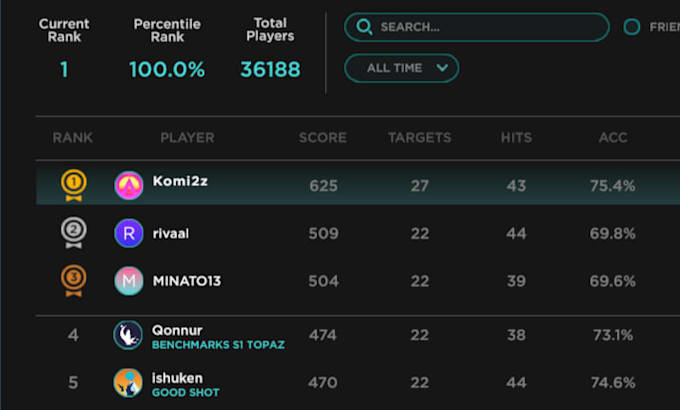Screen dimensions: 680x410
Task: Open rivaal's player name link
Action: (x=170, y=233)
